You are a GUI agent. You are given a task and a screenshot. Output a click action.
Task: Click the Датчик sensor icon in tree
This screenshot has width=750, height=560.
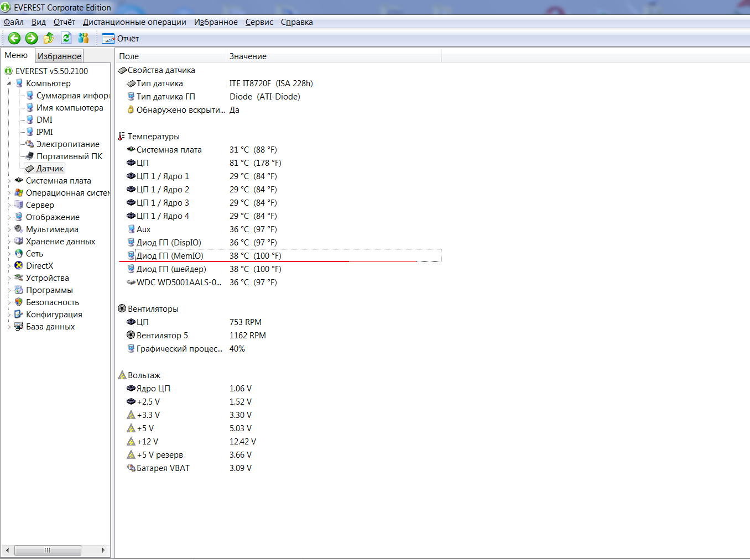(x=29, y=169)
